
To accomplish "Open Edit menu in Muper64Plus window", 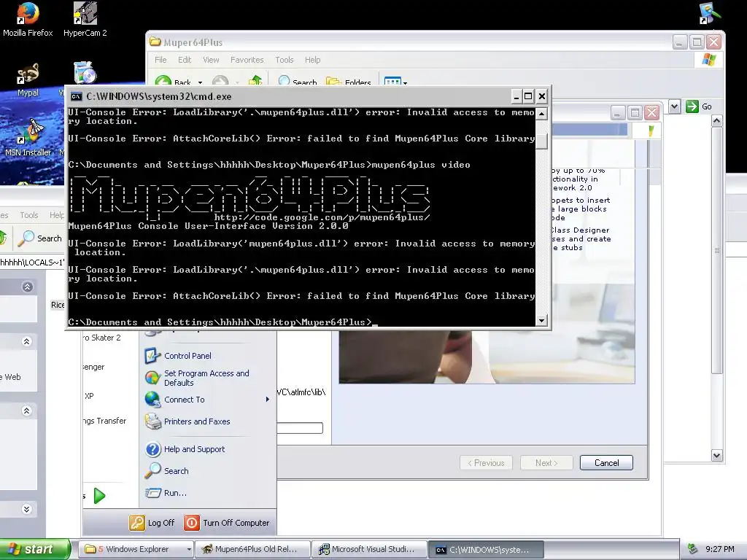I will tap(185, 60).
